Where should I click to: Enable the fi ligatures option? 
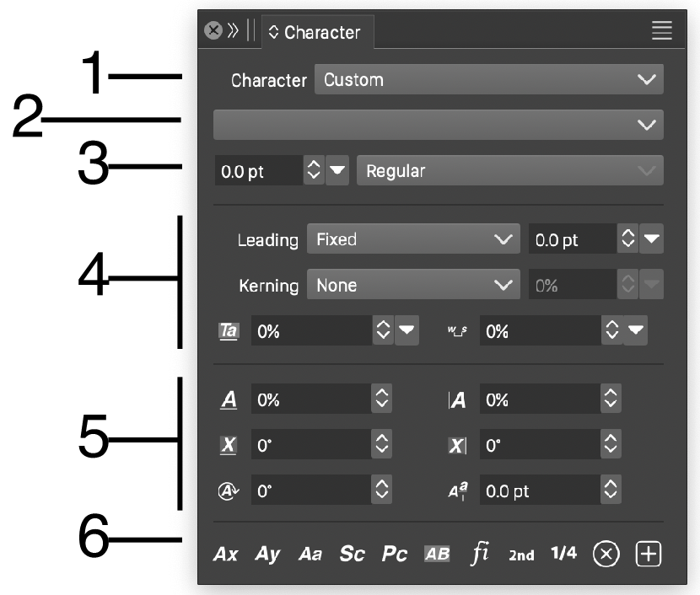pos(480,553)
